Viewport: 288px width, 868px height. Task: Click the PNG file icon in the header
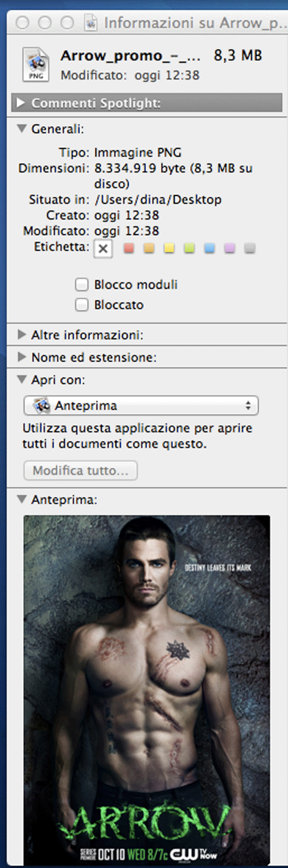[36, 64]
